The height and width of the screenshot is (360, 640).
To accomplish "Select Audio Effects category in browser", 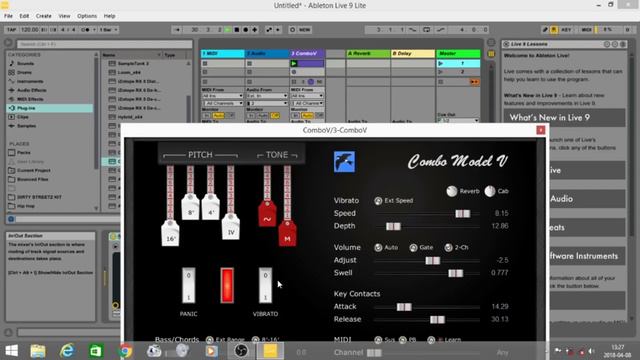I will (x=31, y=90).
